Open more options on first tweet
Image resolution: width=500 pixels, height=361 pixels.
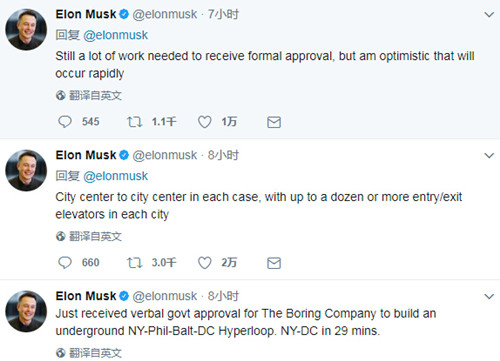click(489, 15)
